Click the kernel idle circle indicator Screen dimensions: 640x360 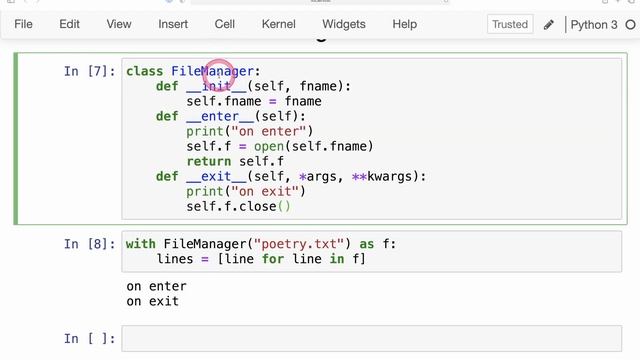630,25
